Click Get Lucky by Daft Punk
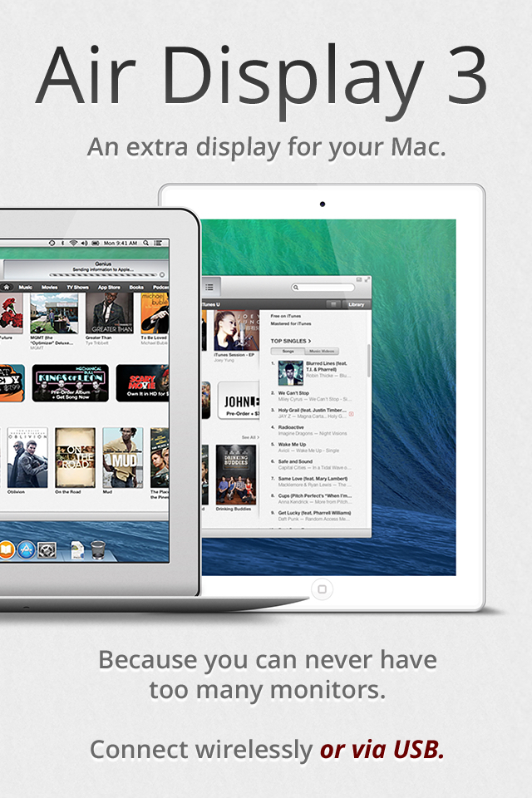 [314, 513]
